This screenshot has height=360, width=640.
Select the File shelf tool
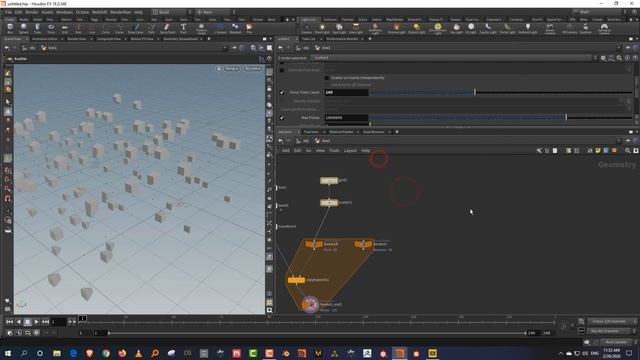pyautogui.click(x=249, y=28)
